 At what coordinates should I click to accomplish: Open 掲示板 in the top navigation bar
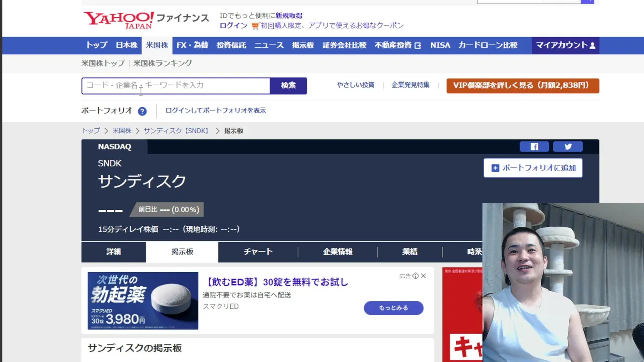[x=303, y=45]
